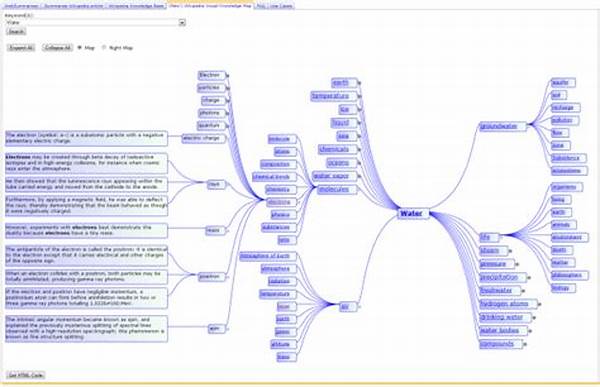Click the marker beside the Electron node
The width and height of the screenshot is (600, 387).
coord(228,75)
